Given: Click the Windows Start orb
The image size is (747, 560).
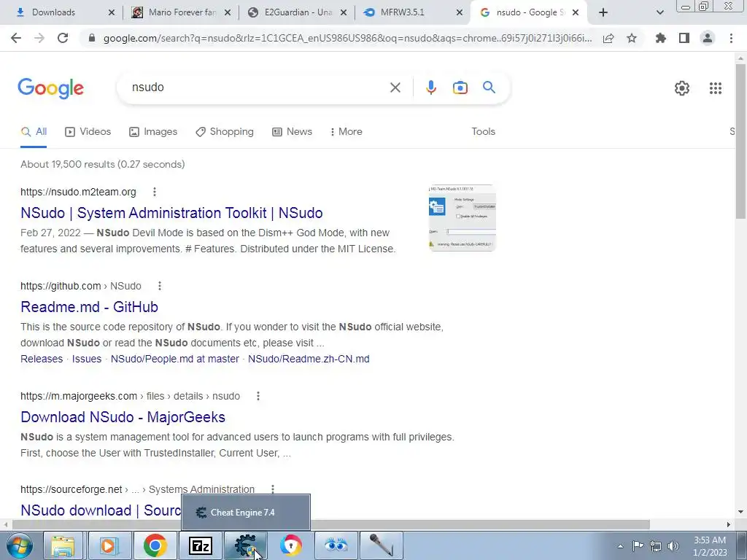Looking at the screenshot, I should pos(19,545).
